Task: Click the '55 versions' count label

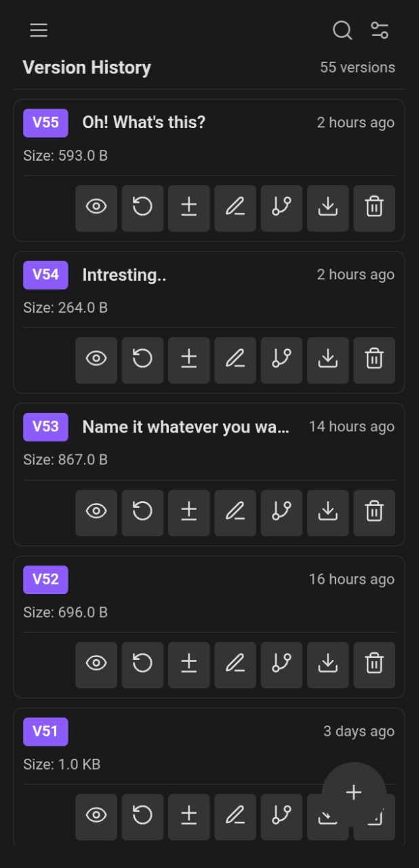Action: point(357,67)
